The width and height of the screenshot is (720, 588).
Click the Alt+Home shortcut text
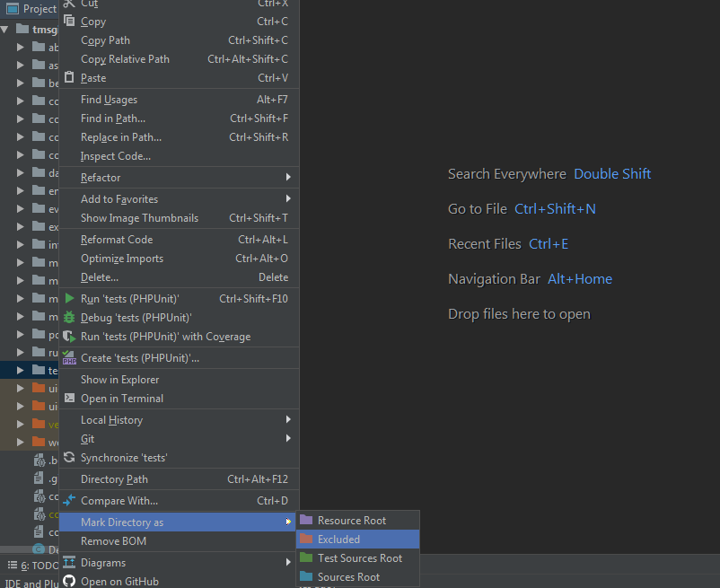click(579, 278)
